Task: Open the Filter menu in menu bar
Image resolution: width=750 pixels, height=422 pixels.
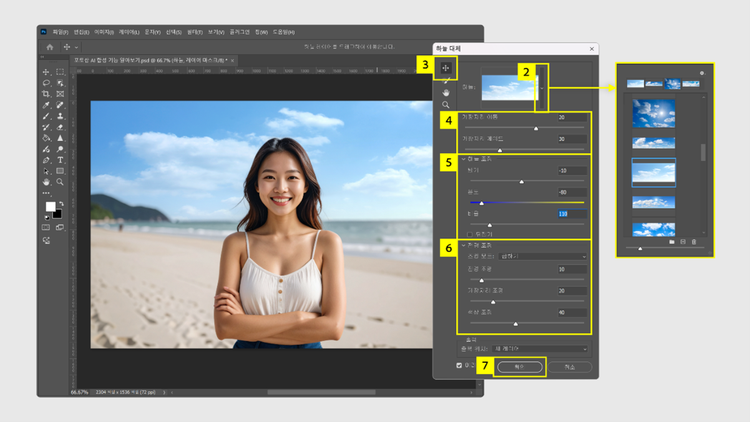Action: (194, 32)
